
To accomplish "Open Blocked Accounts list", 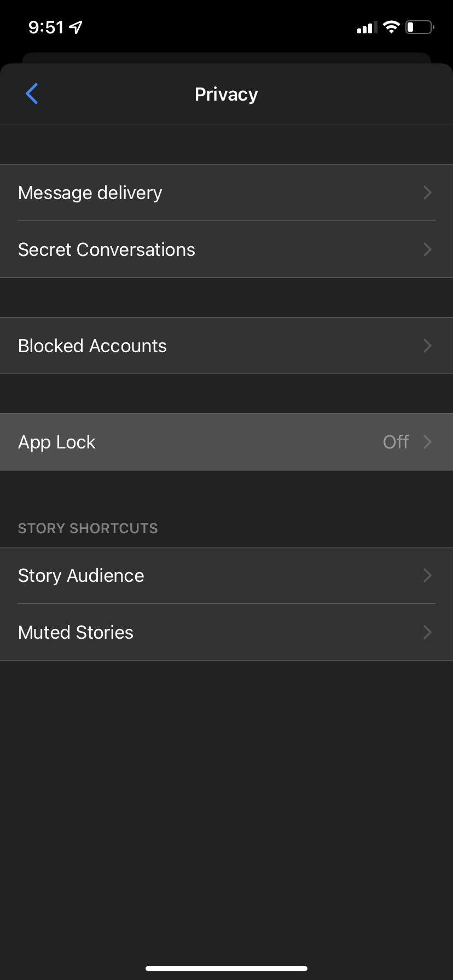I will click(x=92, y=346).
